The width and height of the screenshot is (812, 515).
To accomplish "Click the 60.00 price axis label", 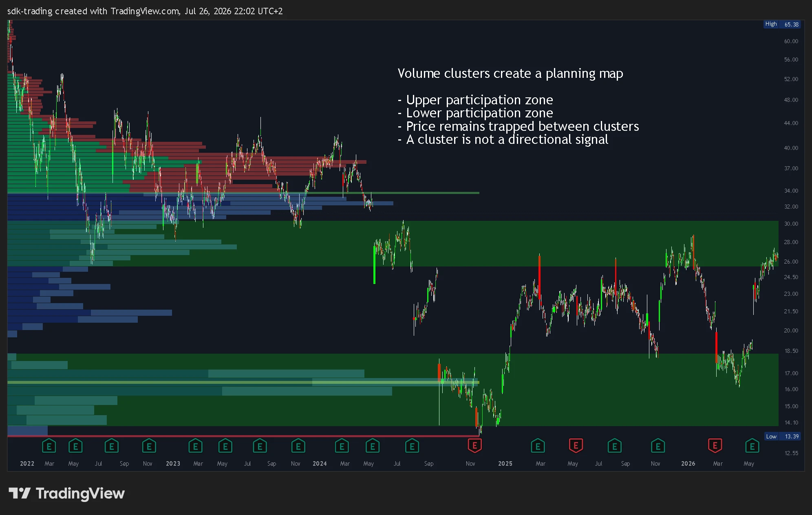I will pos(791,41).
